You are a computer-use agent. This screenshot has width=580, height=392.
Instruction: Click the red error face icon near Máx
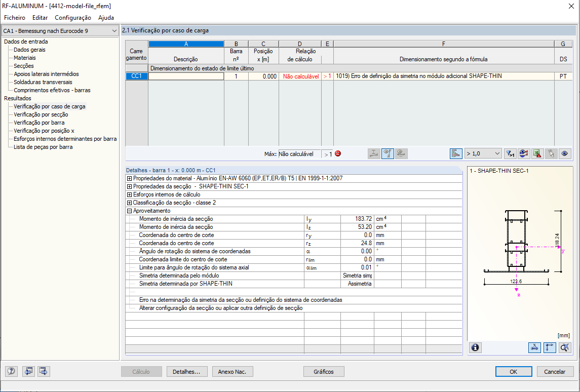(x=338, y=153)
